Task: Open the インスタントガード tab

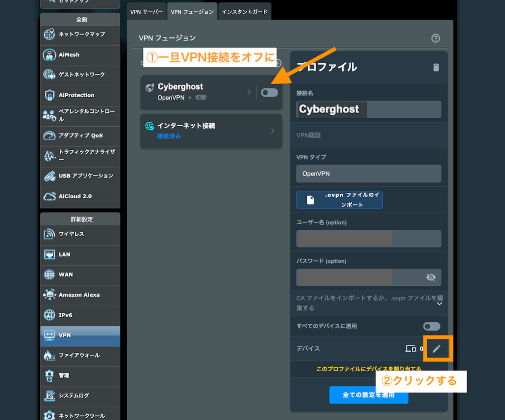Action: 244,11
